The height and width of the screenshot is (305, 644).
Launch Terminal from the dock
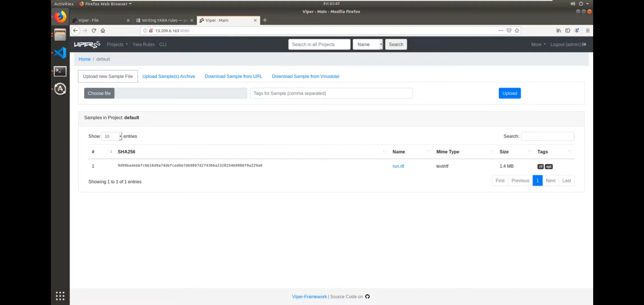click(60, 71)
